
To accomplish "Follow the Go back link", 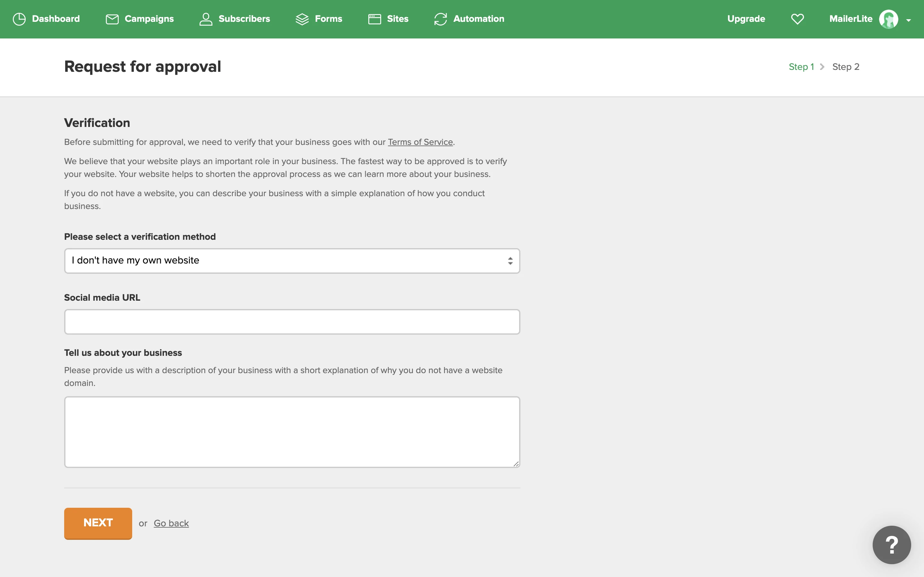I will coord(171,523).
